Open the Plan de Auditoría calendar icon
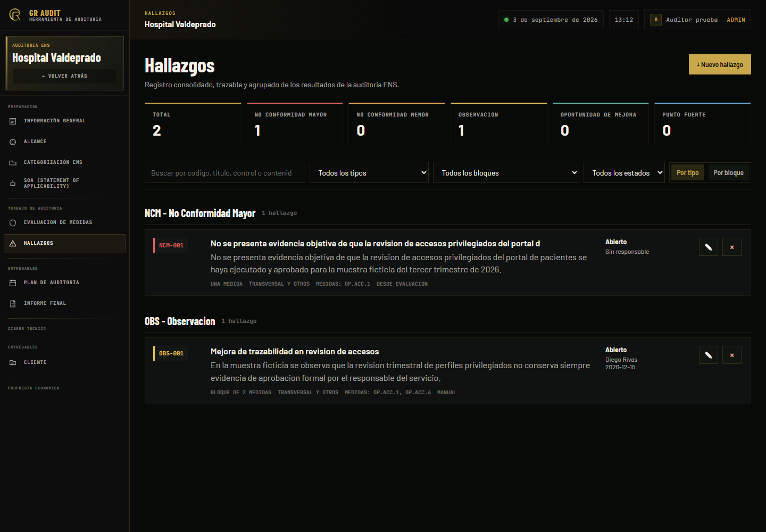The image size is (766, 532). (x=13, y=283)
